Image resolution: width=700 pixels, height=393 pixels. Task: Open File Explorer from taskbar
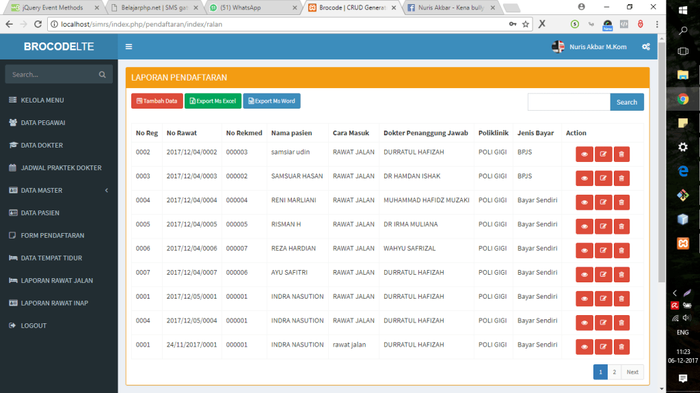683,75
